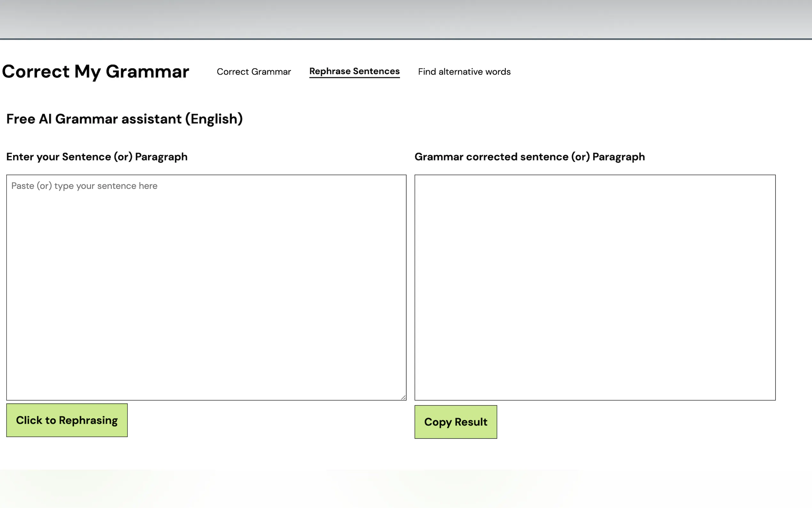This screenshot has height=508, width=812.
Task: Click the 'Enter your Sentence (or) Paragraph' label
Action: pos(97,157)
